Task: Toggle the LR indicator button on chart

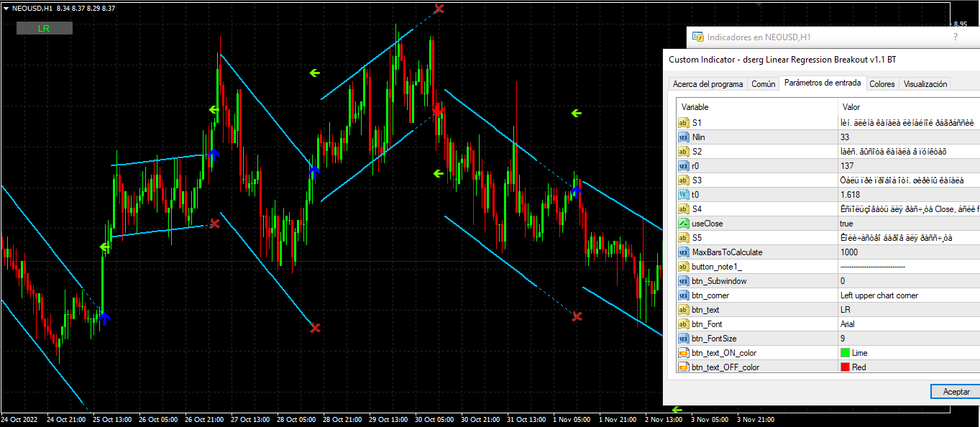Action: tap(45, 28)
